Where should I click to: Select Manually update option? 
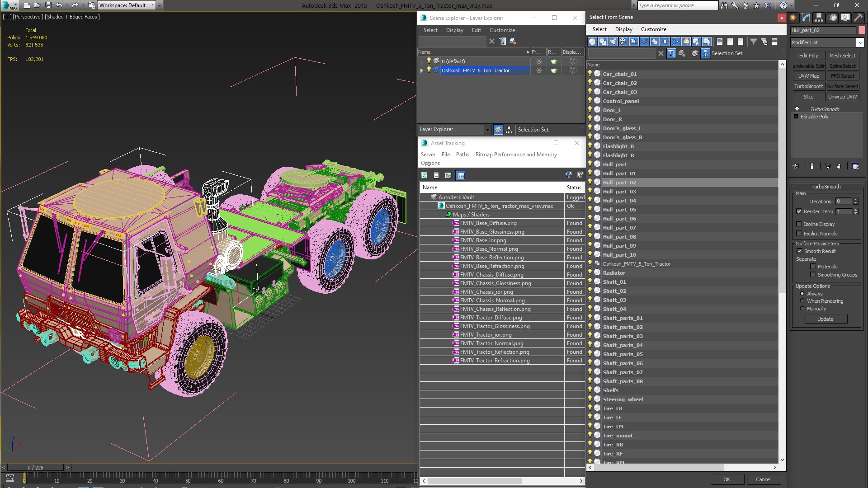pyautogui.click(x=802, y=309)
